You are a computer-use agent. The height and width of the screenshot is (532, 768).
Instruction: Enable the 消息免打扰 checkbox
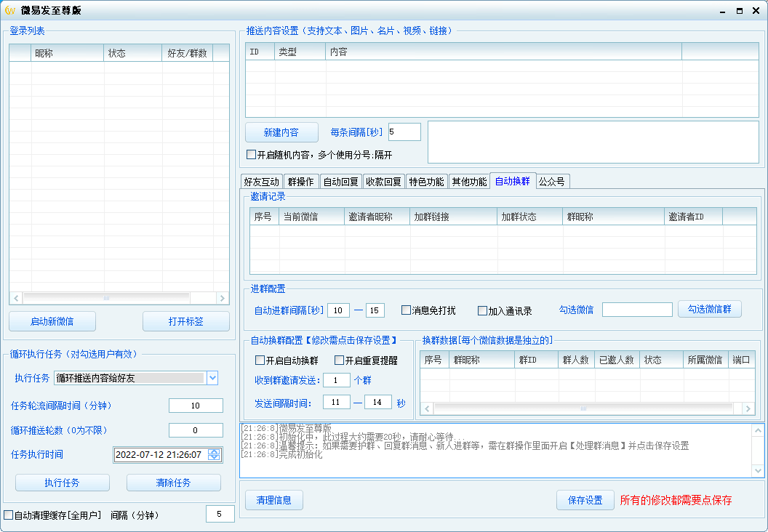(x=406, y=310)
